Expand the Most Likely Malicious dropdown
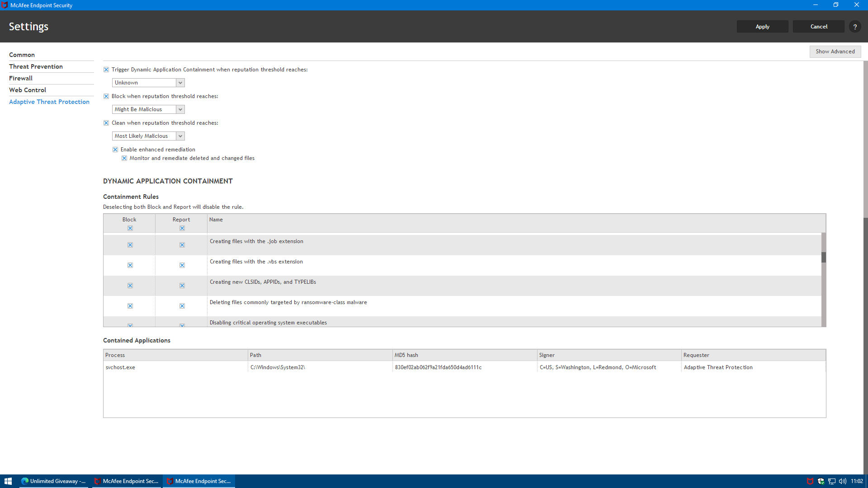 tap(180, 136)
